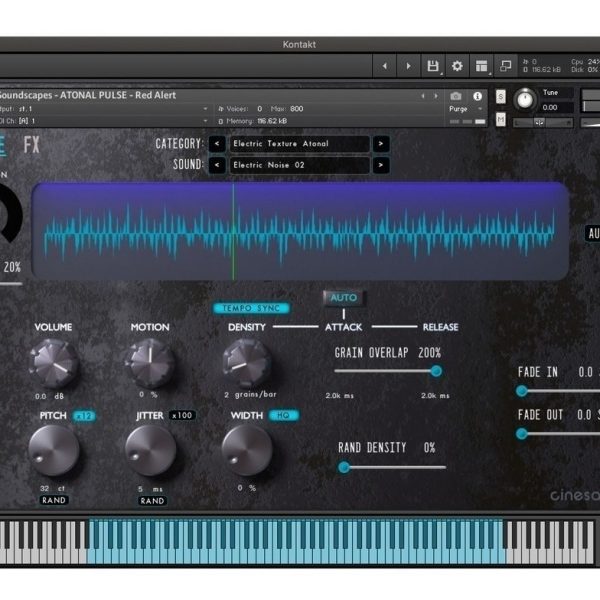Click the camera snapshot icon
Screen dimensions: 600x600
[455, 96]
